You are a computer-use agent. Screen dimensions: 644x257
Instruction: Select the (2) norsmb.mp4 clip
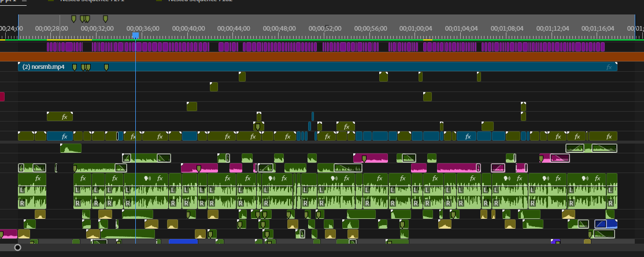tap(317, 67)
